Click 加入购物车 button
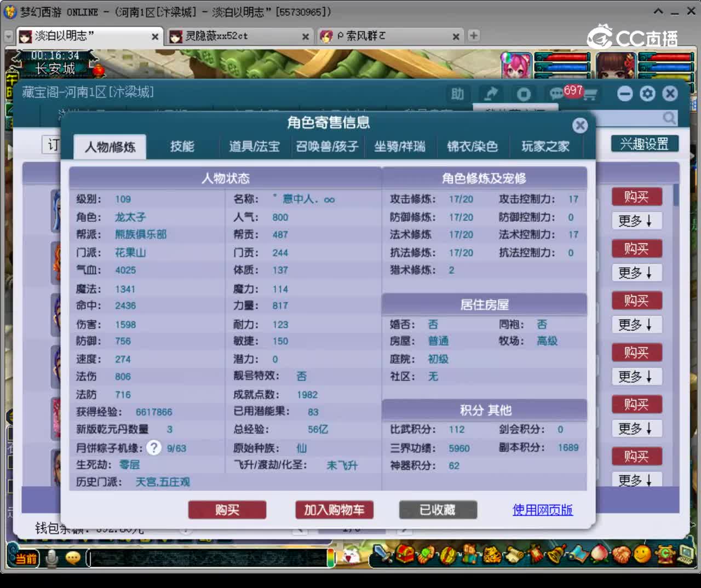 [x=334, y=510]
